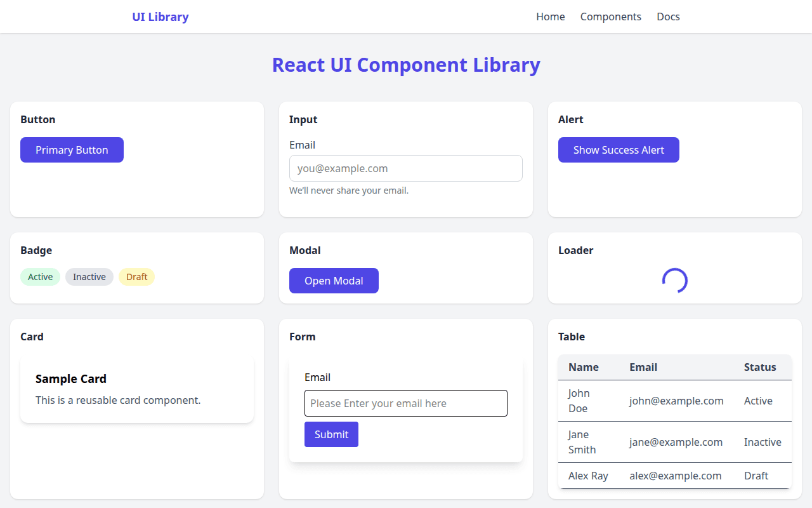Click the Table card title
The image size is (812, 508).
572,337
